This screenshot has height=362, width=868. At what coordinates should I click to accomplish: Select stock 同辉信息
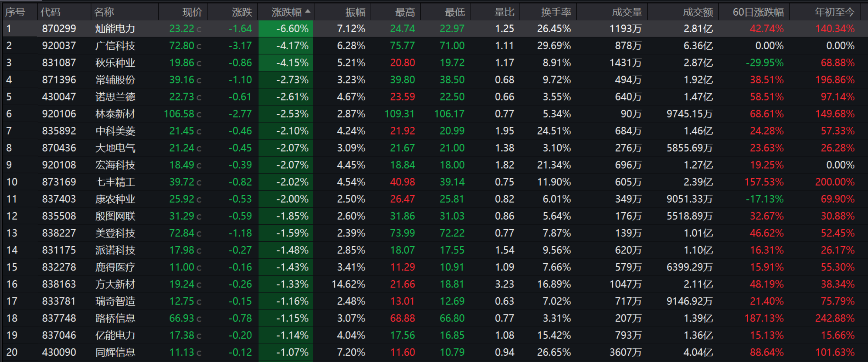coord(115,352)
